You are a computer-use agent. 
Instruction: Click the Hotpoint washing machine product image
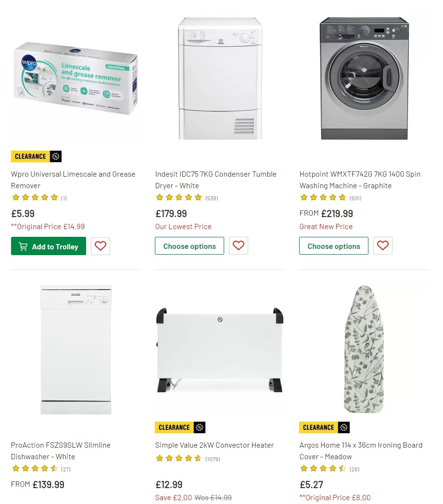pos(364,77)
